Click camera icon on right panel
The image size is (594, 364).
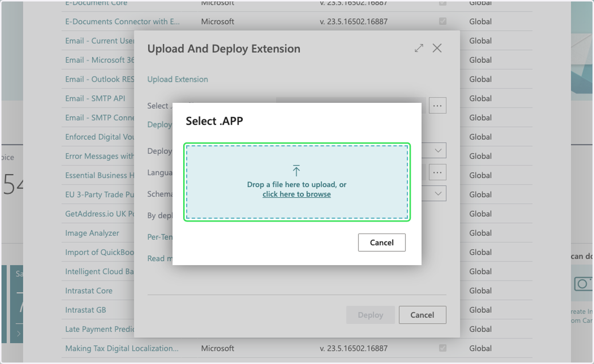pos(583,284)
